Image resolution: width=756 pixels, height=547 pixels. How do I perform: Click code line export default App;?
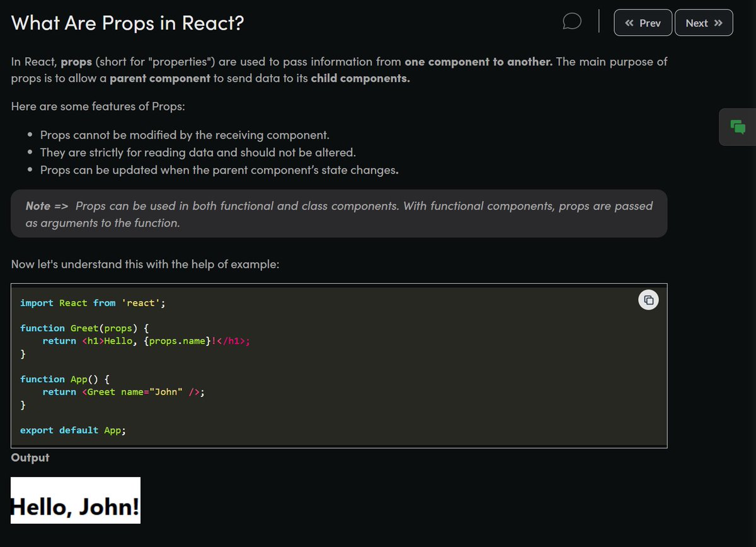click(73, 430)
